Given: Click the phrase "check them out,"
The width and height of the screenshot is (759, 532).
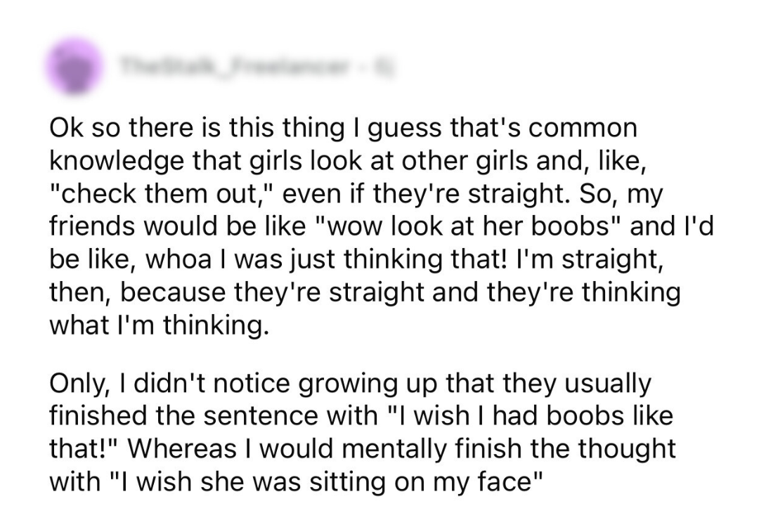Looking at the screenshot, I should pos(162,194).
